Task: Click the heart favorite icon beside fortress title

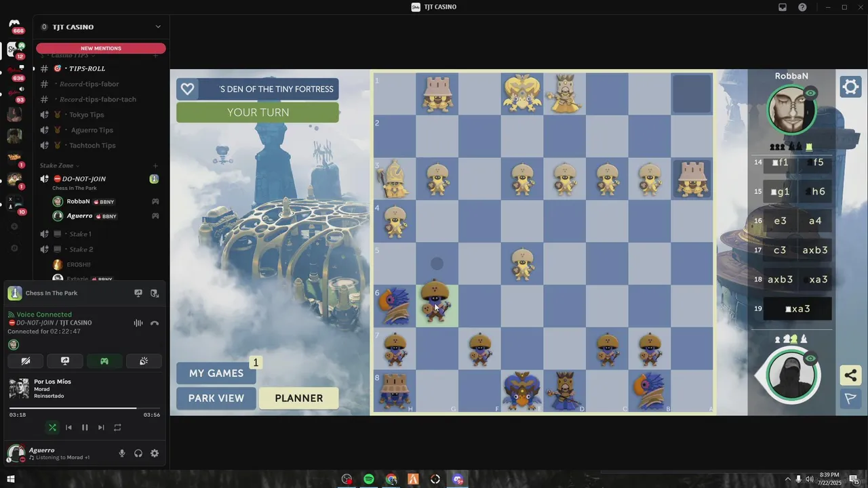Action: click(x=188, y=89)
